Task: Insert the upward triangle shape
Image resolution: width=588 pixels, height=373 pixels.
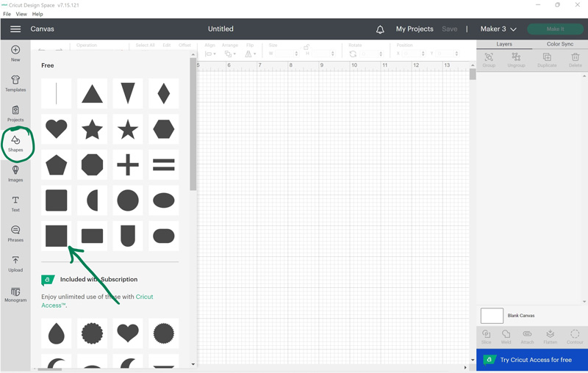Action: (92, 94)
